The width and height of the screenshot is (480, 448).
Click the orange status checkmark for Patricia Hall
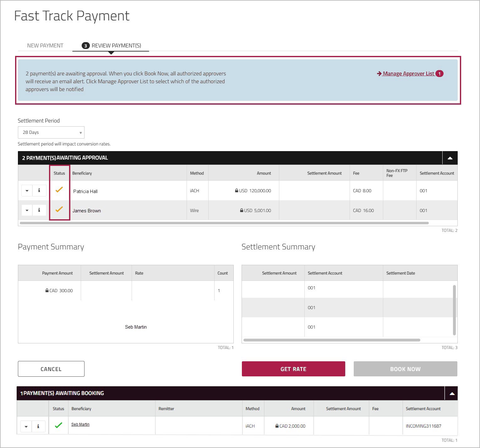(59, 189)
